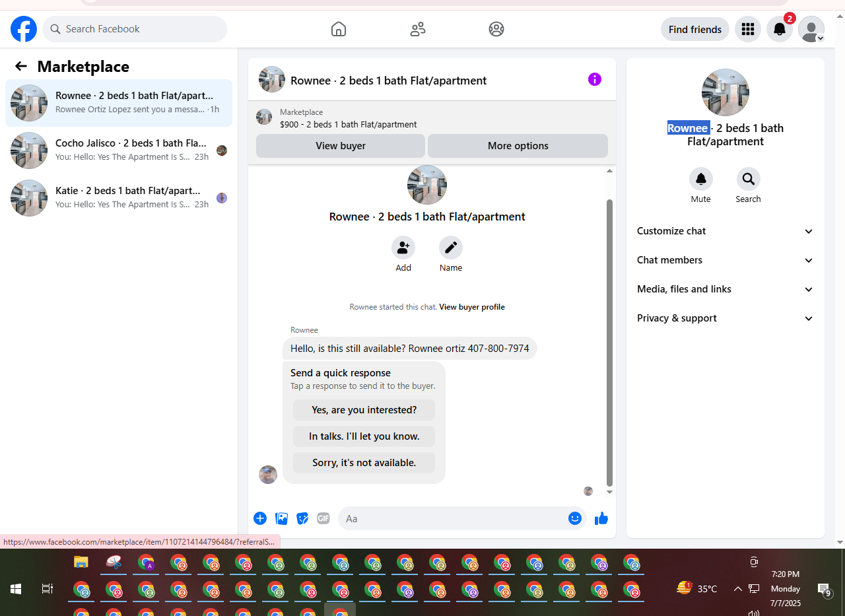Select the Cocho Jalisco conversation
The width and height of the screenshot is (845, 616).
(119, 151)
